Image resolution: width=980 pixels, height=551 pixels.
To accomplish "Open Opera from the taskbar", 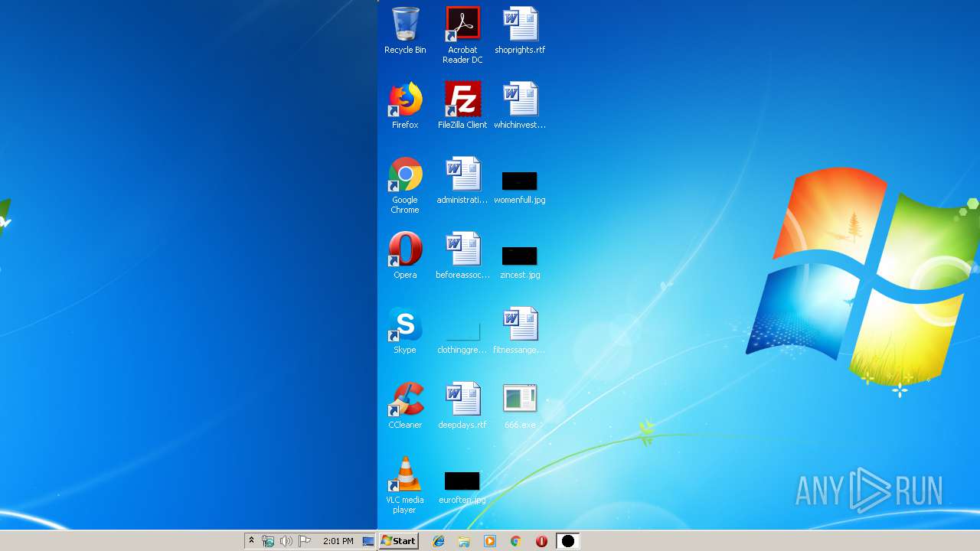I will tap(541, 541).
